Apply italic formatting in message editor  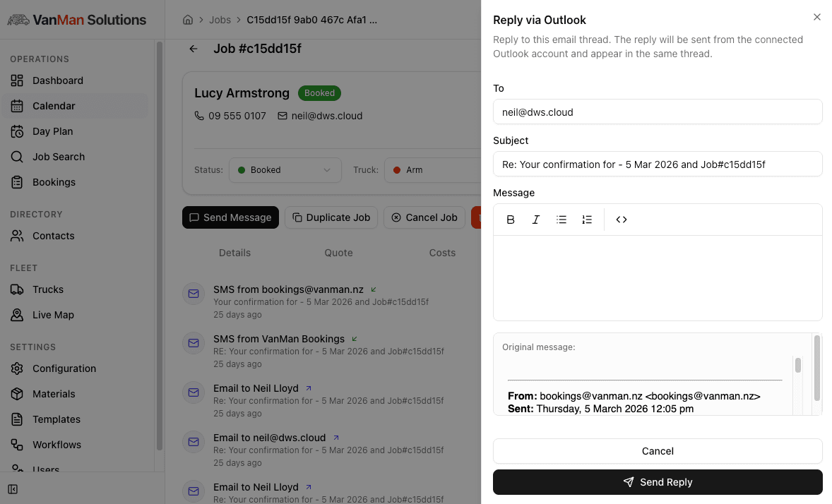(x=536, y=220)
